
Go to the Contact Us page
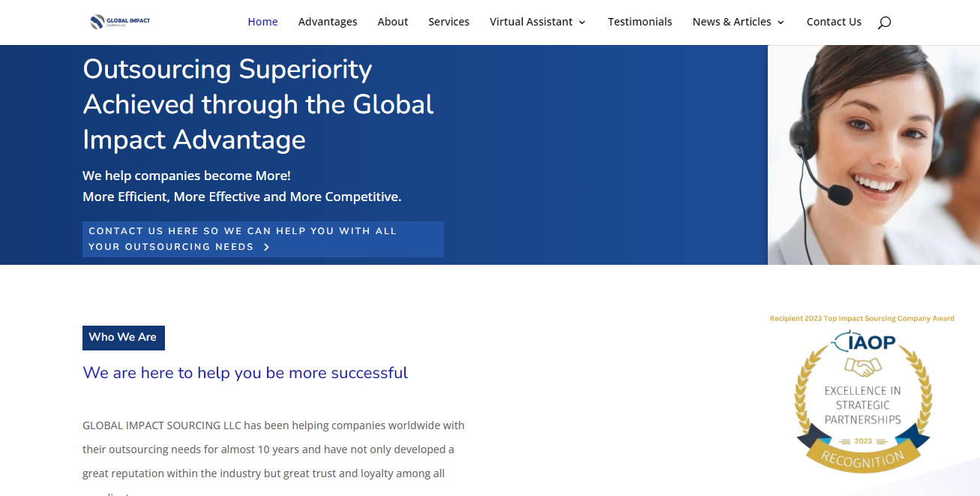(834, 22)
